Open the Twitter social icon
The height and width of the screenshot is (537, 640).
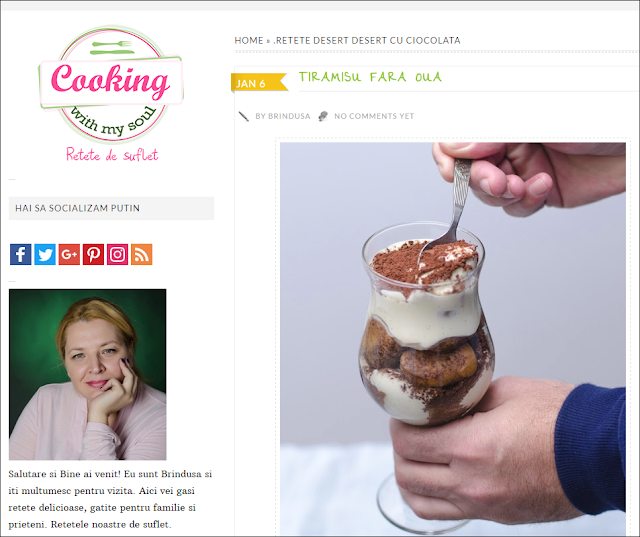[45, 254]
